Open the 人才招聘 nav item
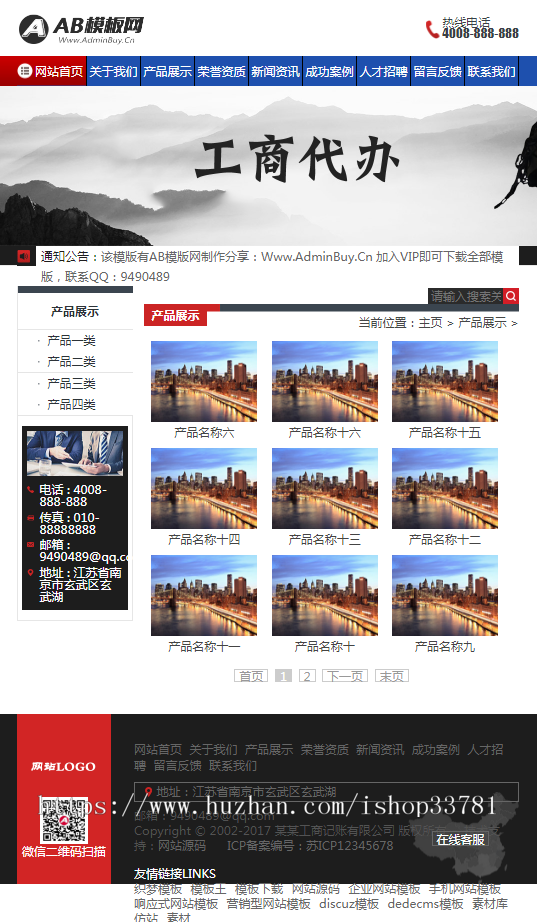 click(x=384, y=71)
